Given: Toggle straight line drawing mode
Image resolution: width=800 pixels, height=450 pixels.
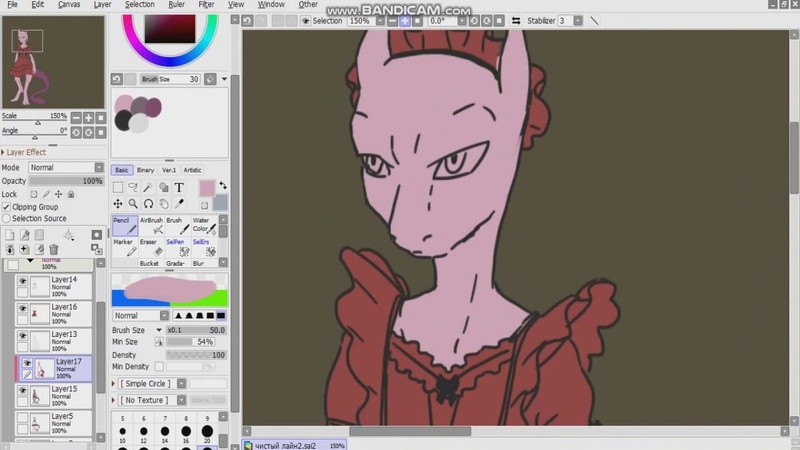Looking at the screenshot, I should click(x=594, y=21).
